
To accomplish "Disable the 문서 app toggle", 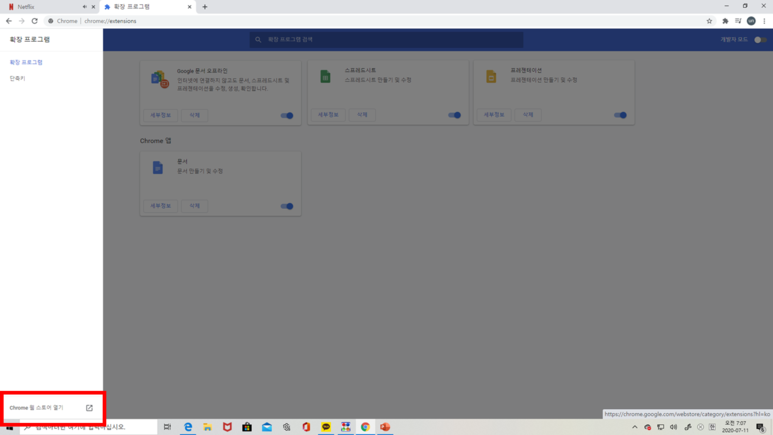I will [x=287, y=206].
